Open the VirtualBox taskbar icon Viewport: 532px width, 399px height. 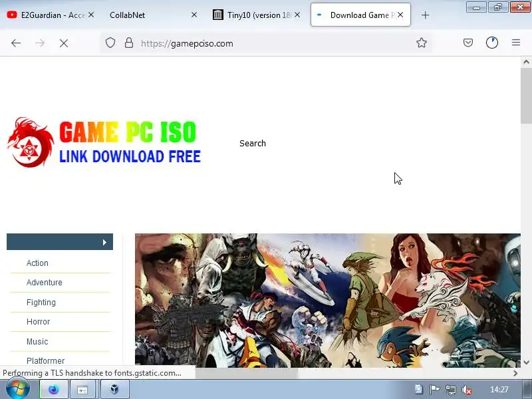pyautogui.click(x=114, y=389)
